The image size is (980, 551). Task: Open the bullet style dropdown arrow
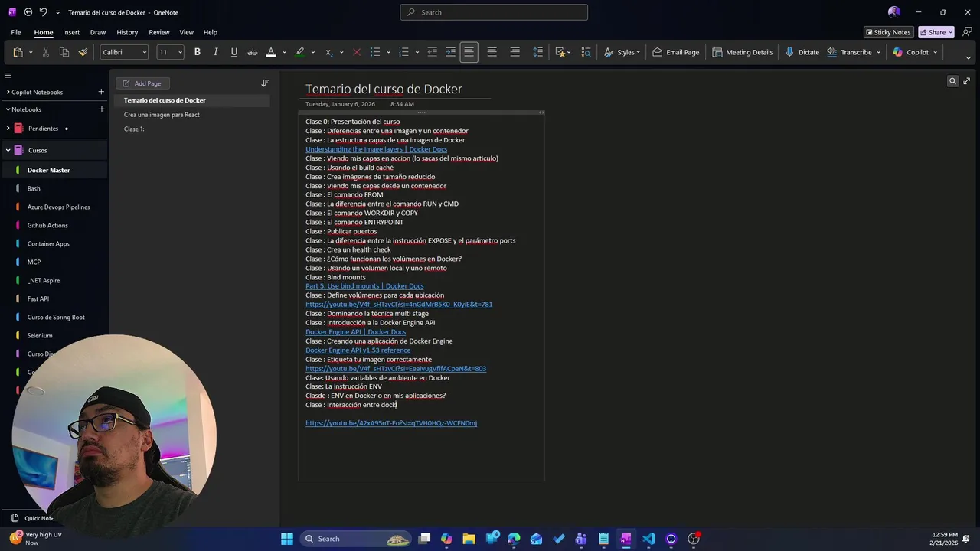[x=388, y=52]
